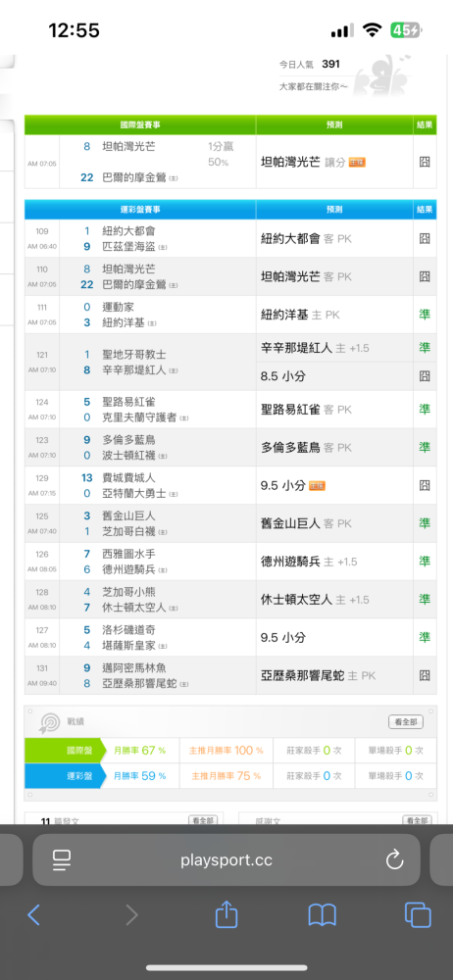Click 德州遊騎兵 主 +1.5 prediction
The image size is (453, 980).
pos(309,562)
